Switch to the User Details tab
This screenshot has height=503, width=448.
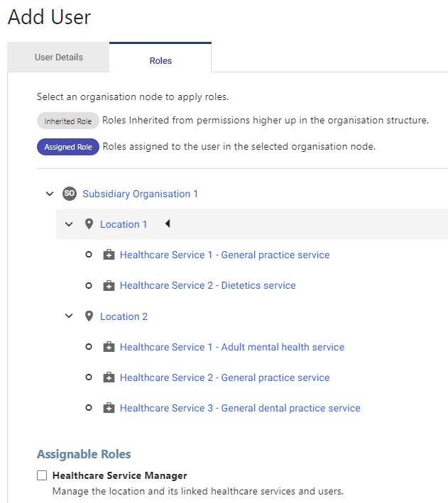click(x=58, y=57)
